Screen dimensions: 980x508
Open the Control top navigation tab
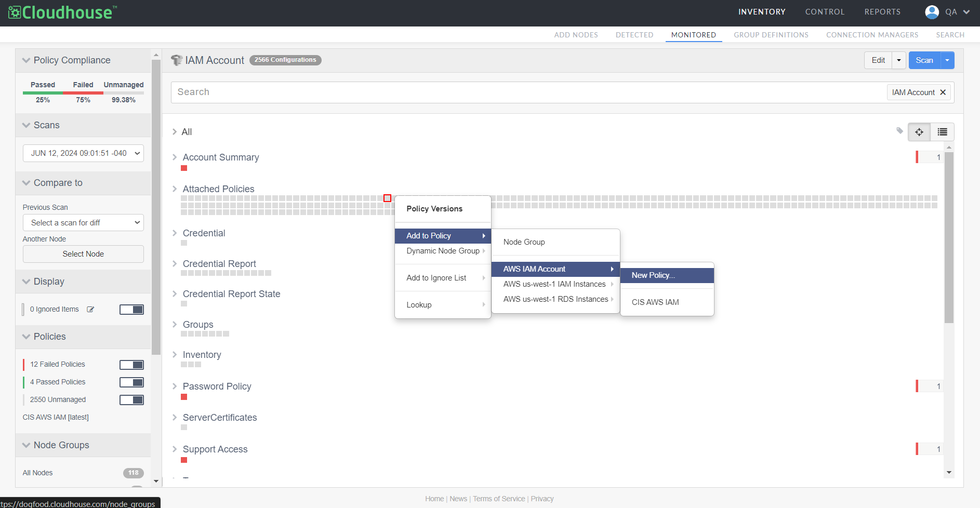click(x=825, y=12)
